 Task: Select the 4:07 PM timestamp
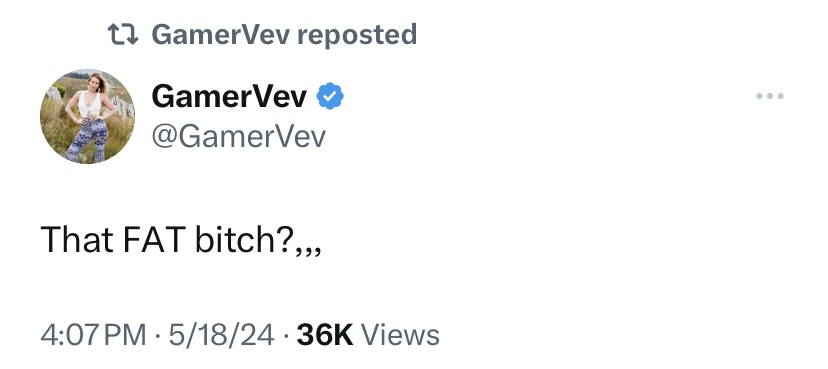pos(93,335)
